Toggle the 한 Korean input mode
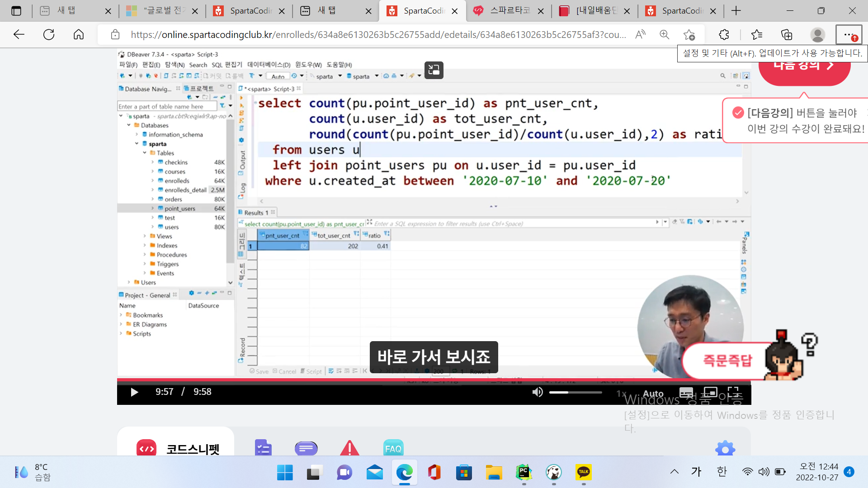This screenshot has height=488, width=868. click(722, 472)
